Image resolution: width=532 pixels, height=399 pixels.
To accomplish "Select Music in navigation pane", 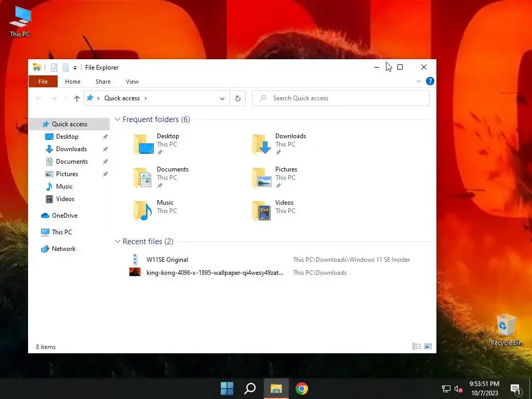I will [x=64, y=187].
